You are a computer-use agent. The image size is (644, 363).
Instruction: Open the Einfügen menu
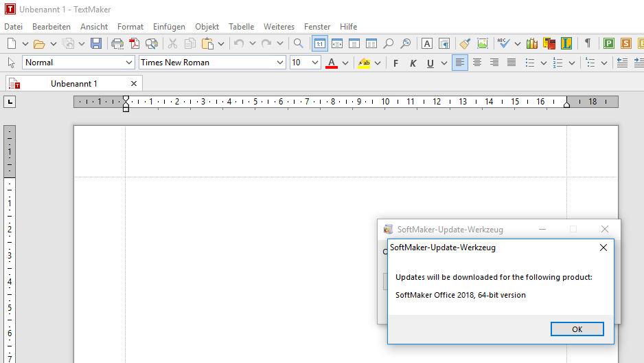coord(169,27)
